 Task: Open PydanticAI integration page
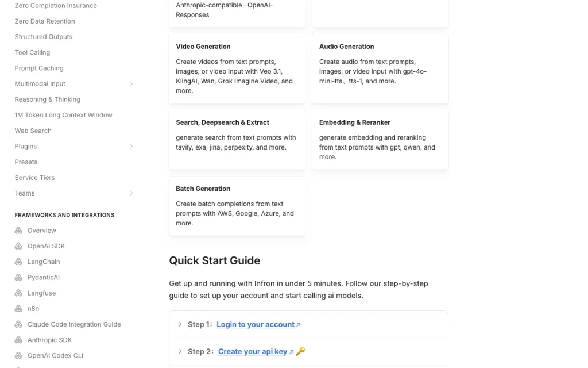tap(44, 278)
